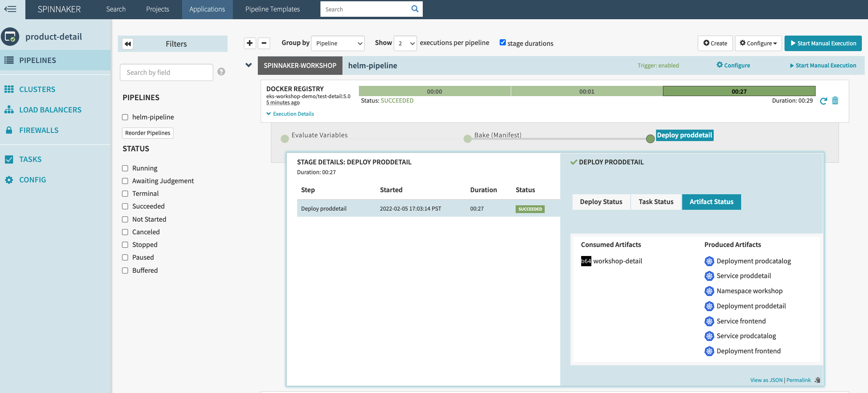Delete the execution with the trash icon
The height and width of the screenshot is (393, 868).
tap(835, 101)
